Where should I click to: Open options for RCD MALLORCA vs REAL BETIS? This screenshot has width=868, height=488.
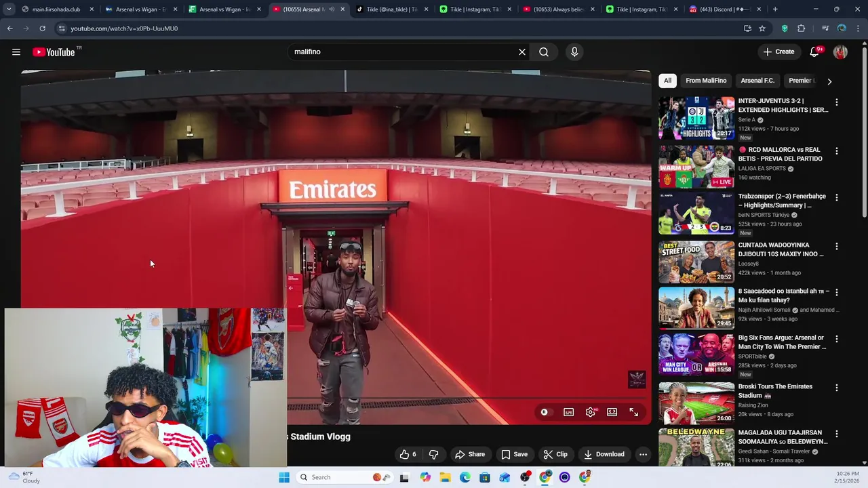[836, 151]
